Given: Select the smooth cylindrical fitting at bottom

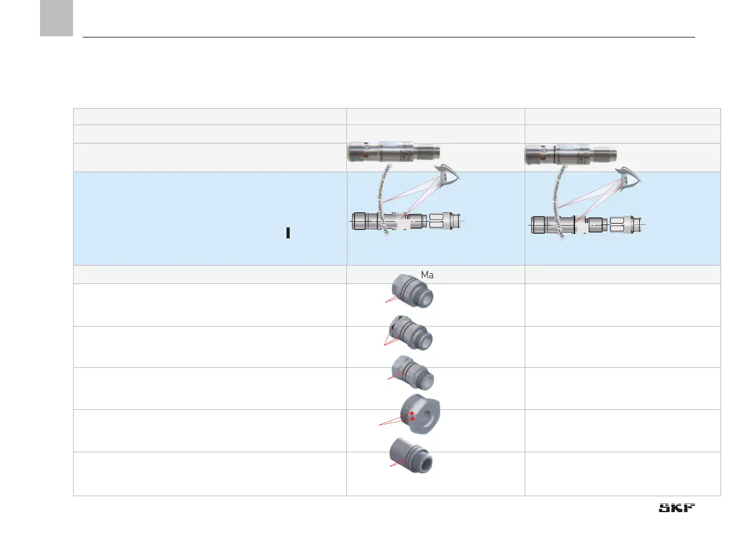Looking at the screenshot, I should 411,456.
